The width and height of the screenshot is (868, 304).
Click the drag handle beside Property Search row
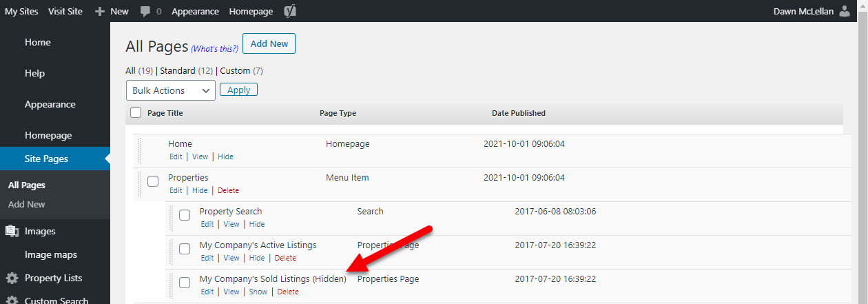[x=170, y=218]
